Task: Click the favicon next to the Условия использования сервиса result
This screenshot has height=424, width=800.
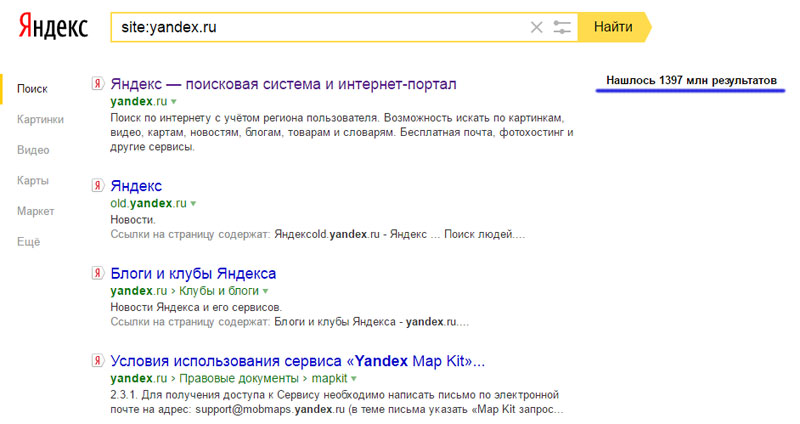Action: (97, 361)
